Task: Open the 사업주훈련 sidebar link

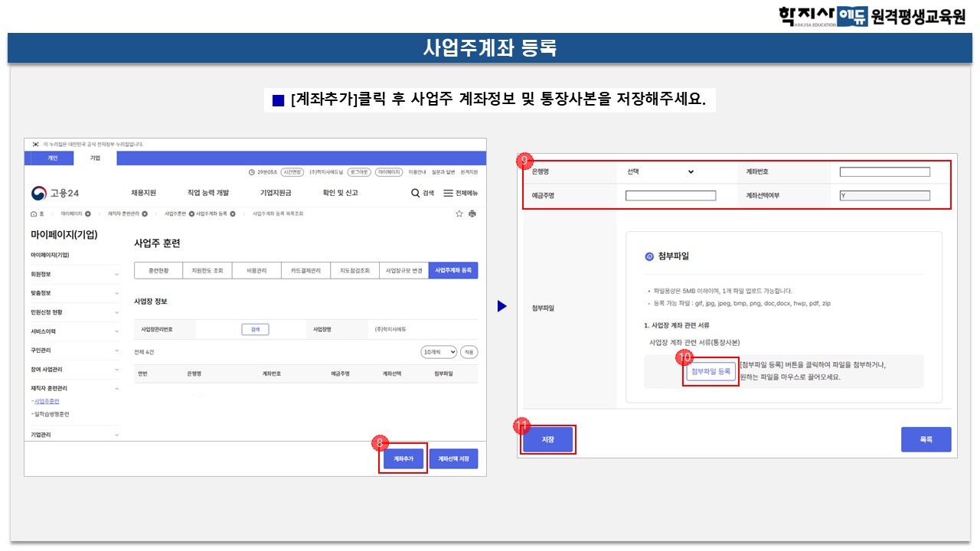Action: pyautogui.click(x=47, y=401)
